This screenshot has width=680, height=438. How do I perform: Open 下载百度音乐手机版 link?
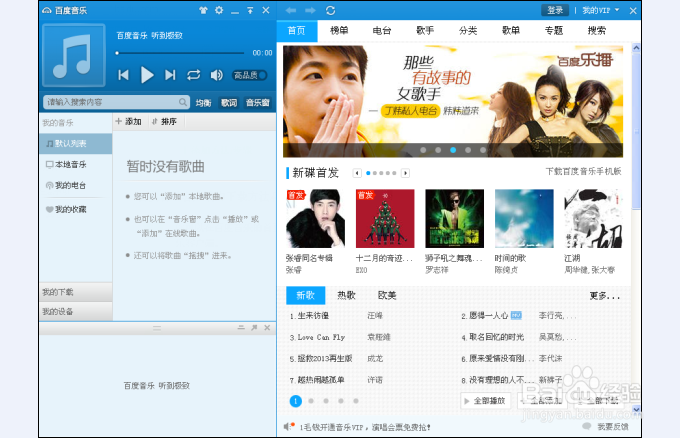pyautogui.click(x=583, y=172)
